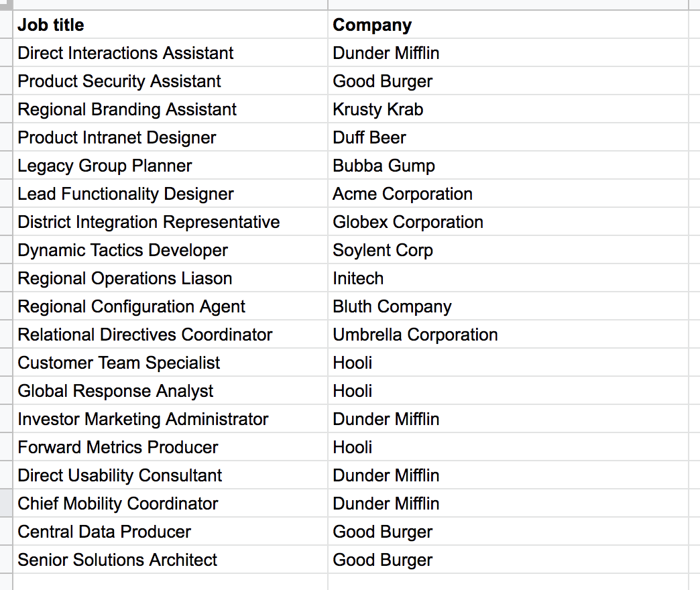
Task: Click the 'Central Data Producer' cell
Action: tap(170, 531)
